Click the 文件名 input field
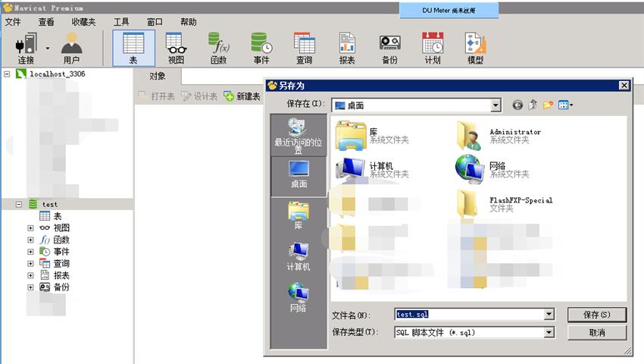644x364 pixels. tap(470, 314)
